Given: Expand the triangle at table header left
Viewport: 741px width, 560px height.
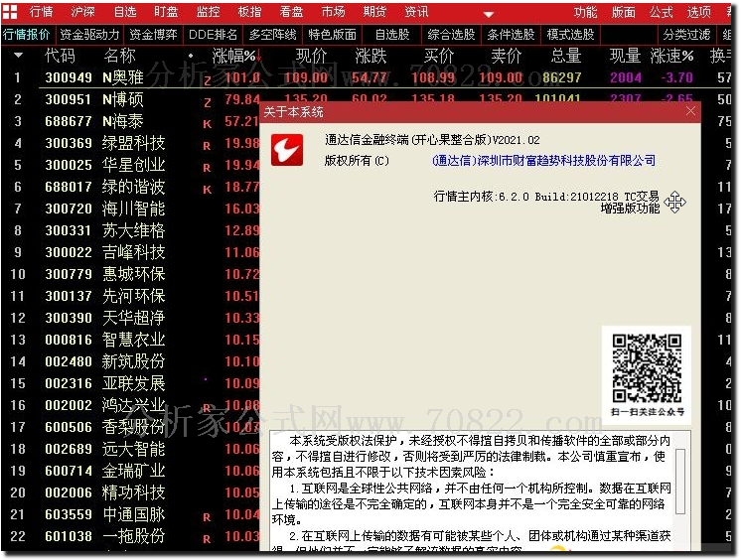Looking at the screenshot, I should tap(18, 56).
